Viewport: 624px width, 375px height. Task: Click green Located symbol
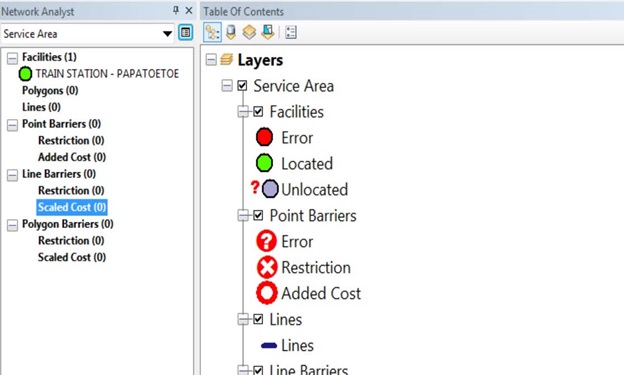tap(264, 163)
